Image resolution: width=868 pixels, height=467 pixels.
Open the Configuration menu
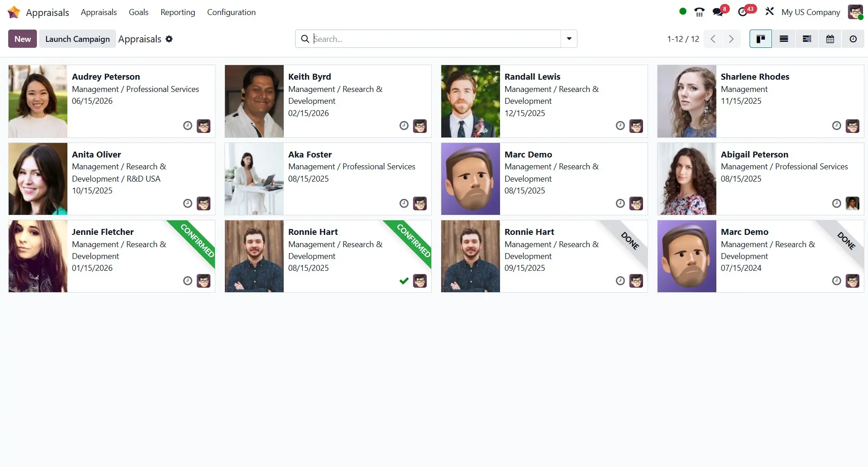231,12
